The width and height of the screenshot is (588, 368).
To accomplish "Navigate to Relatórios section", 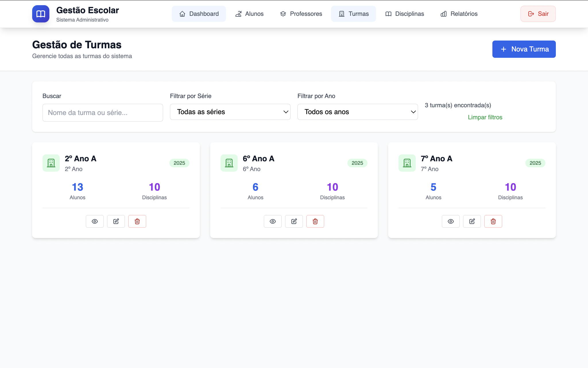I will (459, 14).
